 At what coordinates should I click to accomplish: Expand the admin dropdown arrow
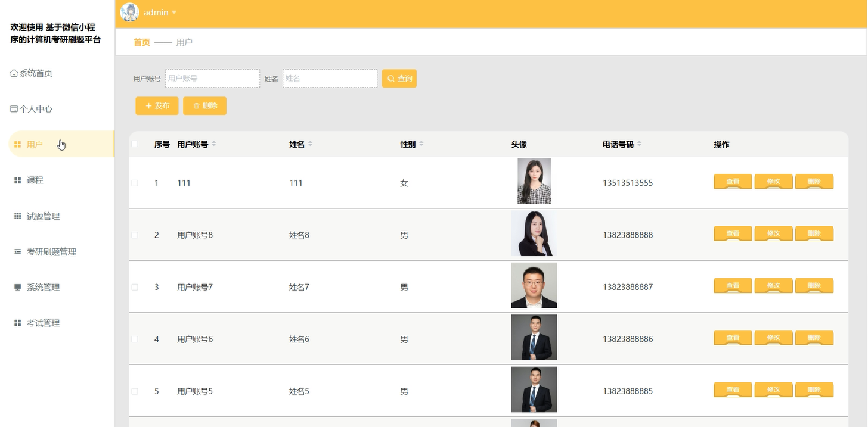174,13
